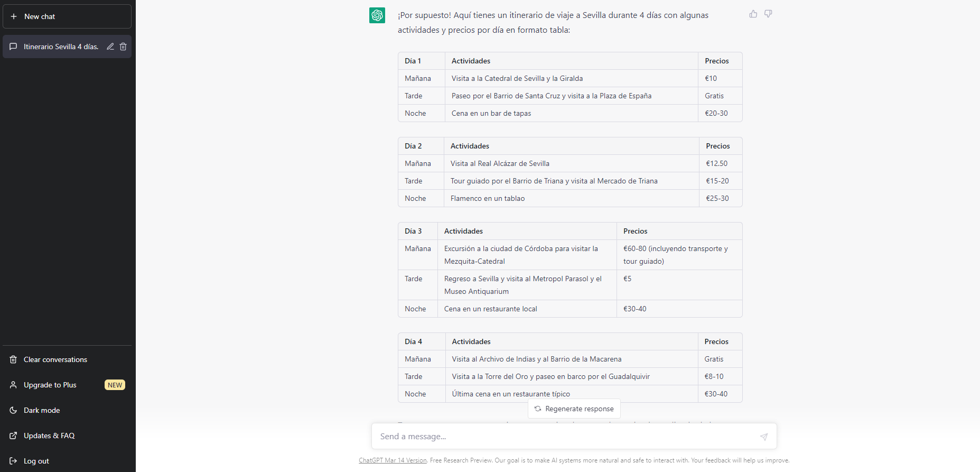The height and width of the screenshot is (472, 980).
Task: Click the plus icon beside New chat
Action: (x=14, y=16)
